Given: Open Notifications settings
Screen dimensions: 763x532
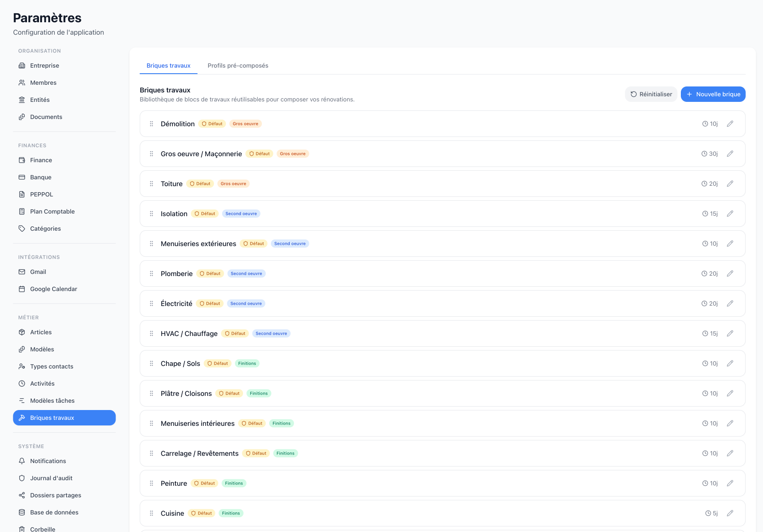Looking at the screenshot, I should pyautogui.click(x=64, y=461).
